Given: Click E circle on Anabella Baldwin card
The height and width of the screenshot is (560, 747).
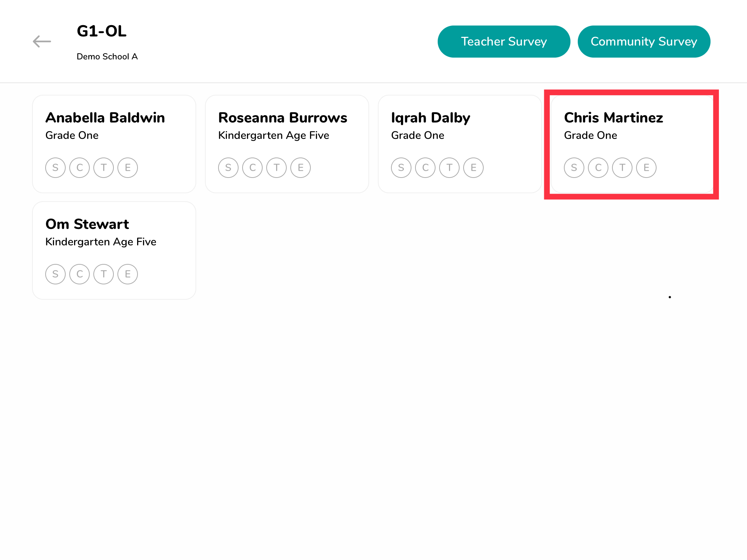Looking at the screenshot, I should coord(128,168).
